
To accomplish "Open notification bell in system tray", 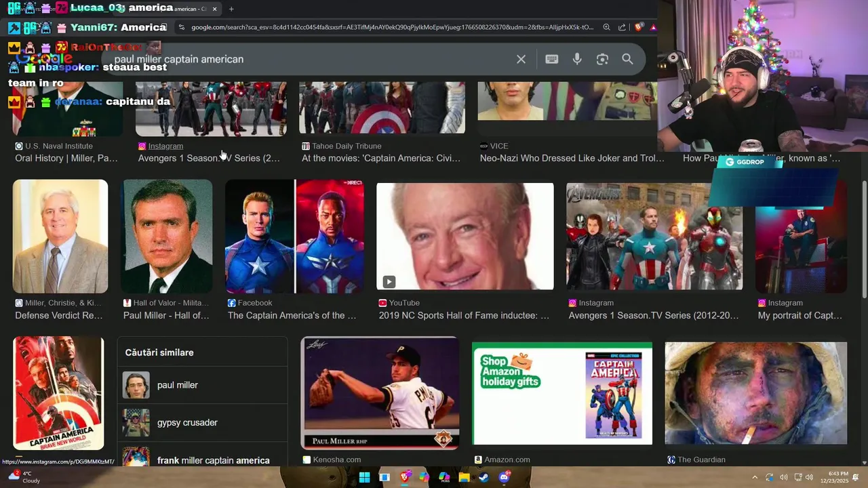I will [x=856, y=477].
